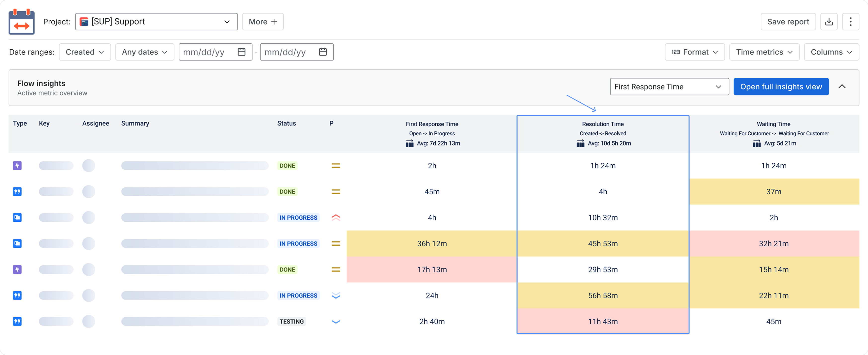Click the Resolution Time column header
The image size is (868, 355).
(603, 124)
